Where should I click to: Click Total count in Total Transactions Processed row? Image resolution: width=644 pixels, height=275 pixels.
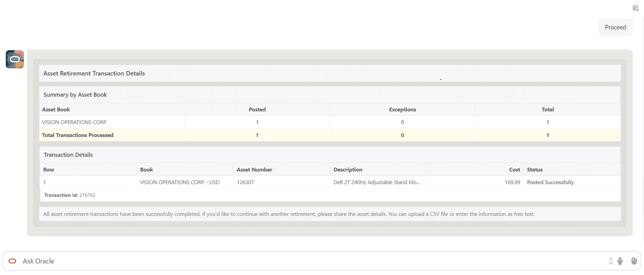[x=548, y=135]
